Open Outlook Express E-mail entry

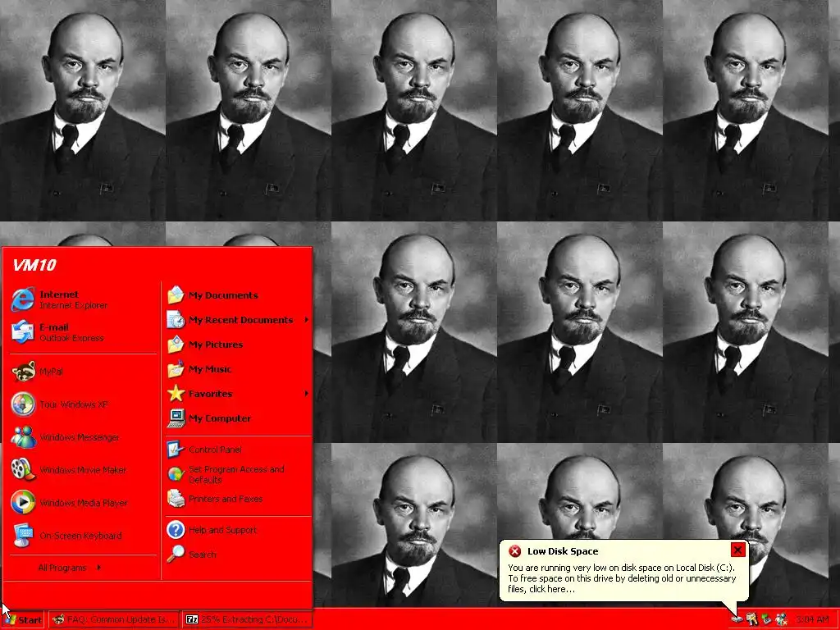83,332
